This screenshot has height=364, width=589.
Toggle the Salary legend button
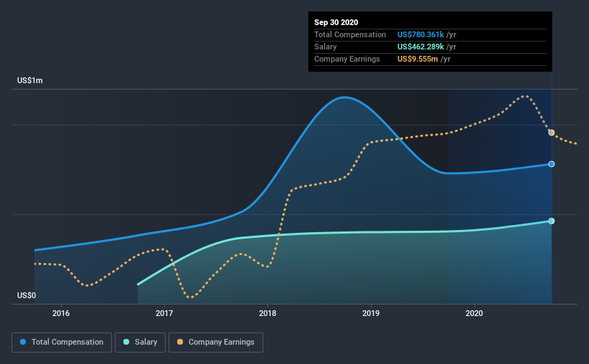(140, 343)
